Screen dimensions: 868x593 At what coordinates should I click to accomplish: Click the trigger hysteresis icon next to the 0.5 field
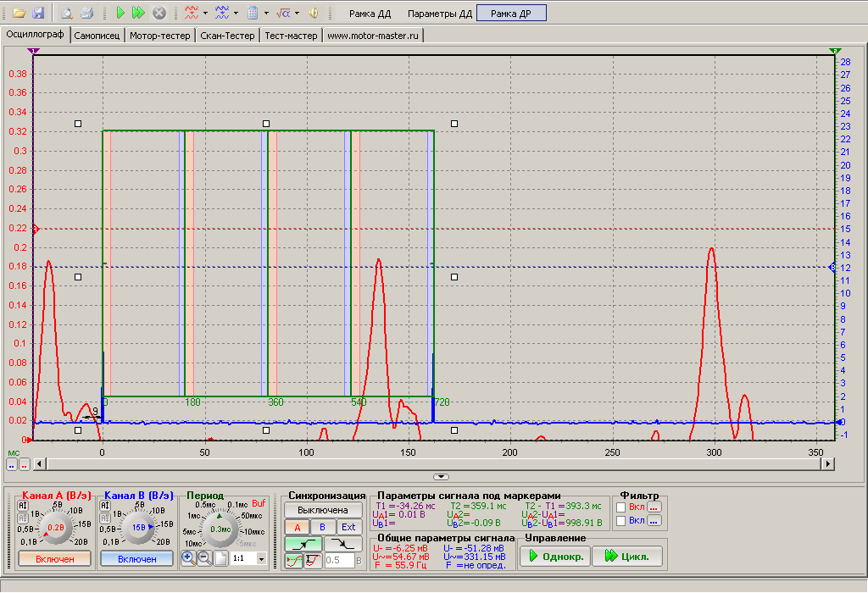click(x=313, y=560)
